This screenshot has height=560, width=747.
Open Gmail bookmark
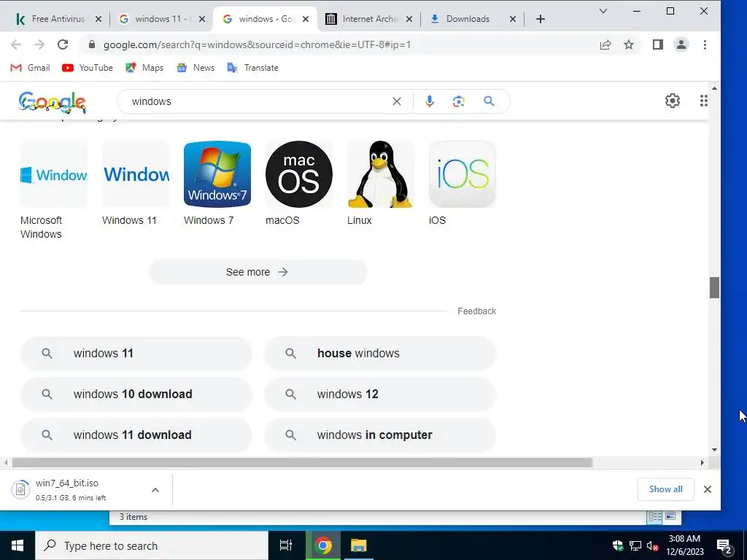tap(30, 68)
